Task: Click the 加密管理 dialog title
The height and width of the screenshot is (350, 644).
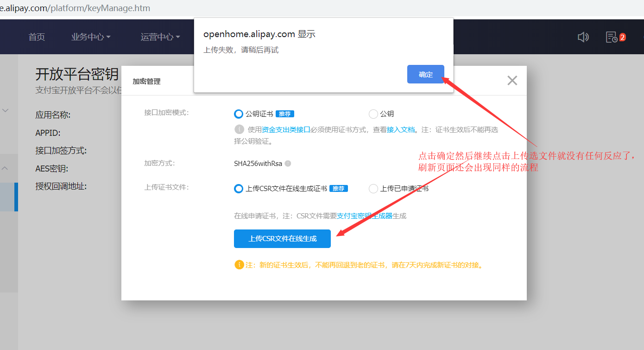Action: (146, 82)
